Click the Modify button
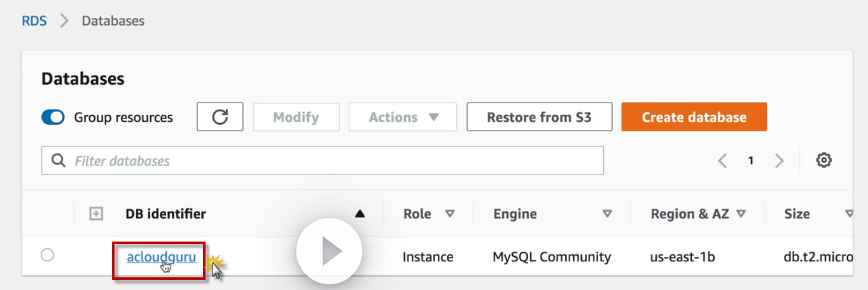Screen dimensions: 868x290 [296, 117]
